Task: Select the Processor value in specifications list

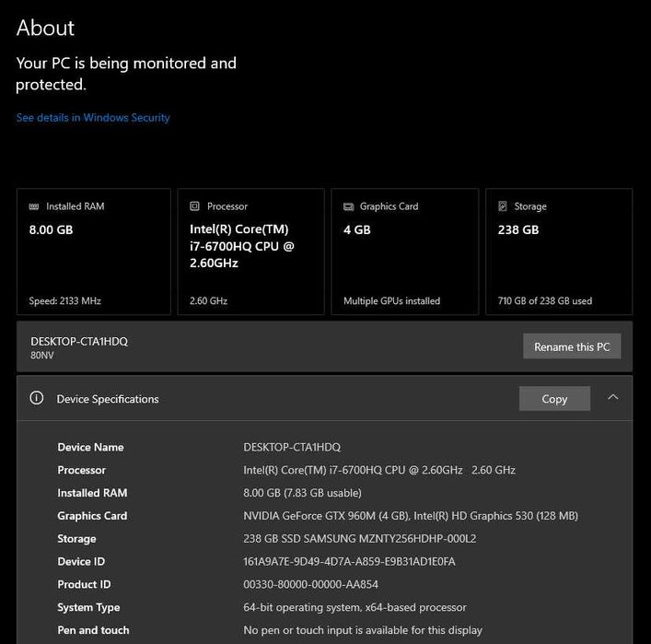Action: 379,470
